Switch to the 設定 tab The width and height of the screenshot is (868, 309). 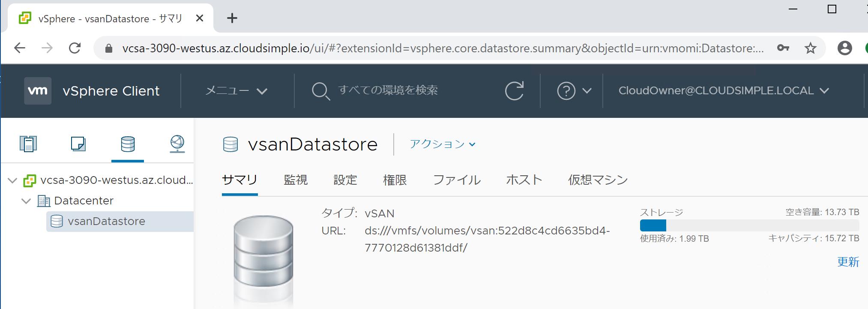[x=345, y=180]
